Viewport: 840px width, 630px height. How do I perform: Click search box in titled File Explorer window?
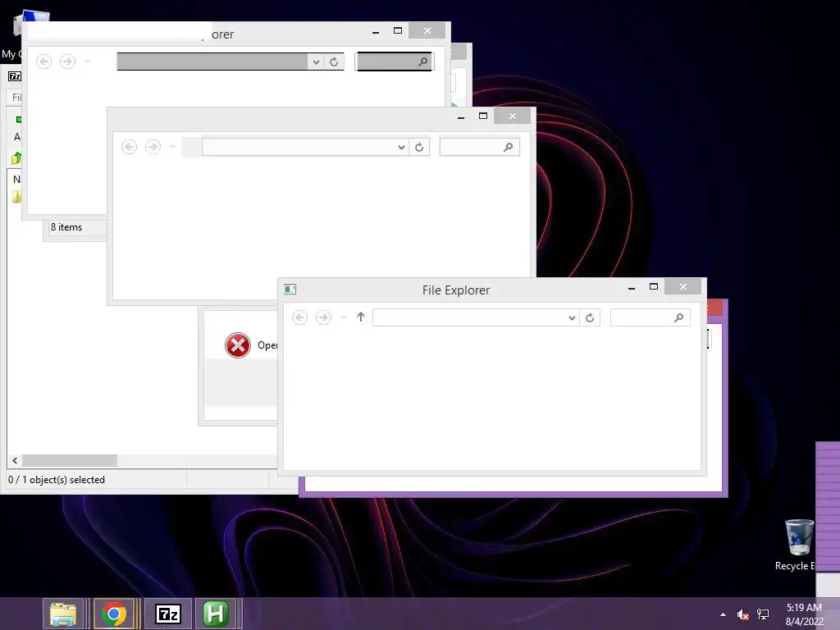[x=651, y=317]
